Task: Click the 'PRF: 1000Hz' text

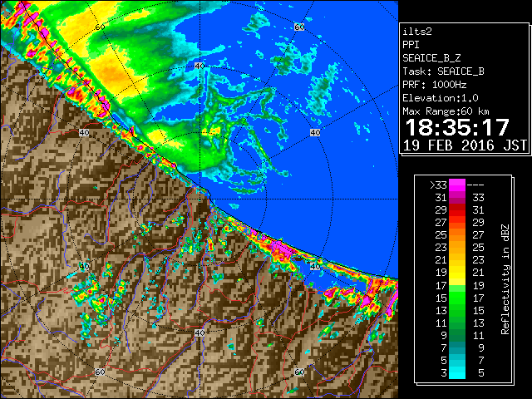Action: (x=435, y=85)
